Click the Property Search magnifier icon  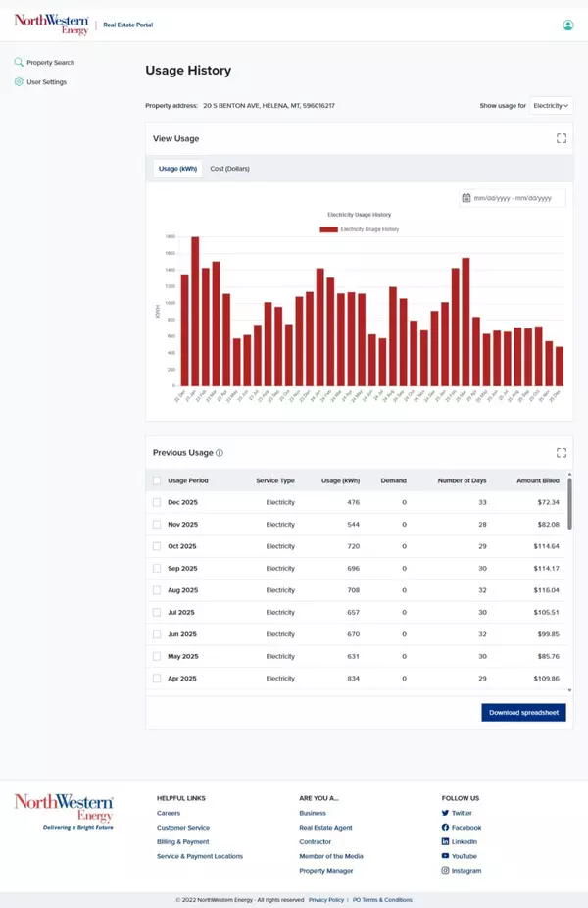pos(19,62)
